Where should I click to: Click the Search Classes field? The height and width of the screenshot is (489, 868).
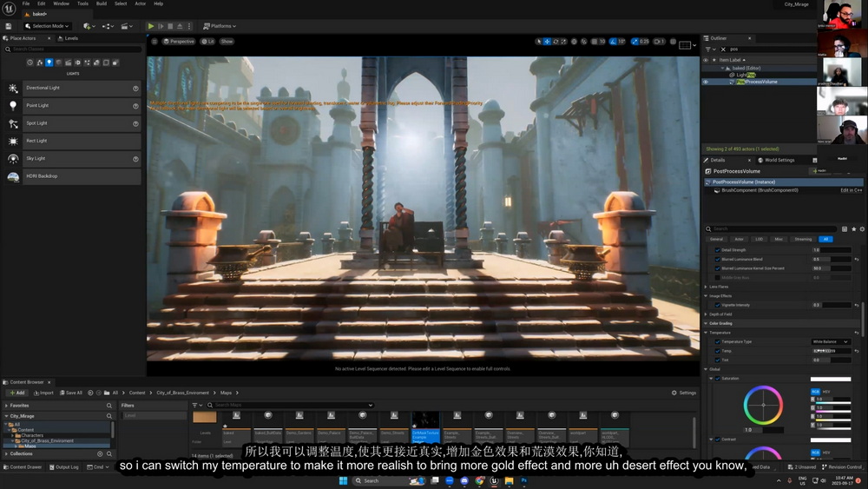(73, 50)
